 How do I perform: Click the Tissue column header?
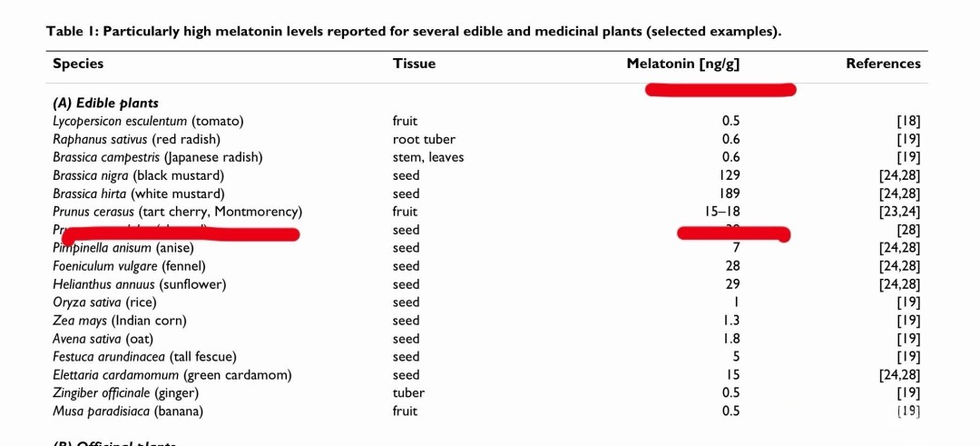[x=414, y=64]
